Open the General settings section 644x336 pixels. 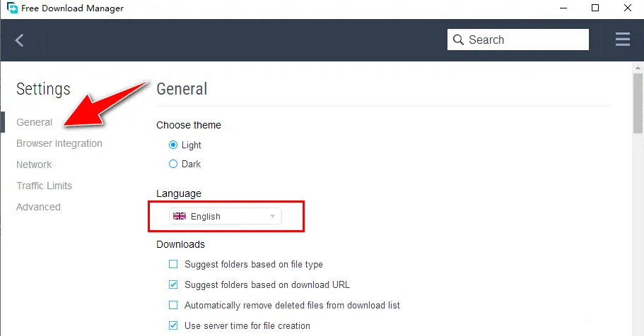tap(35, 122)
